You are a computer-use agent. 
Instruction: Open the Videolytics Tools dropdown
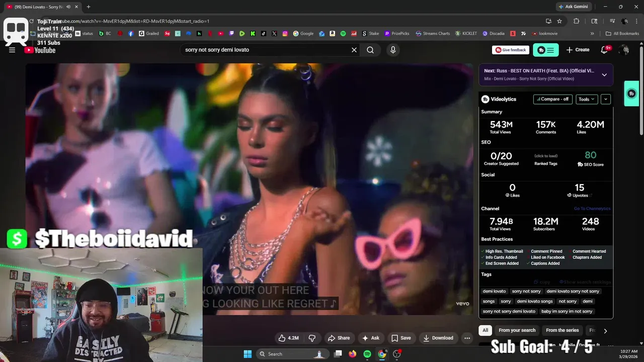(x=587, y=99)
